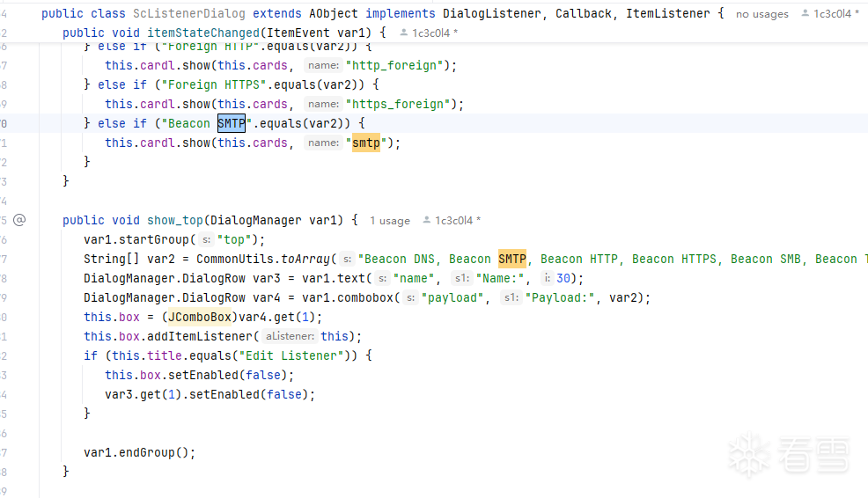This screenshot has width=868, height=498.
Task: Click the "Beacon SMB" text in the array string
Action: 766,259
